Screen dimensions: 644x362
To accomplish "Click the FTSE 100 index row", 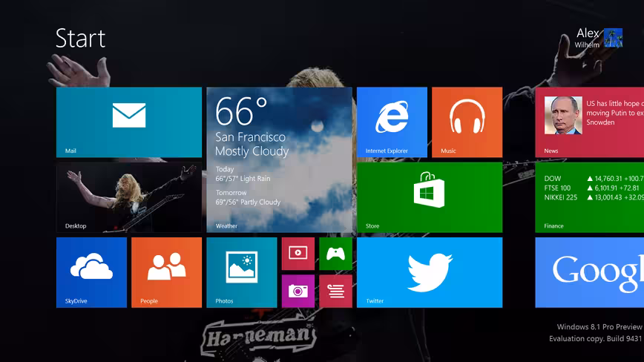I will click(x=592, y=188).
